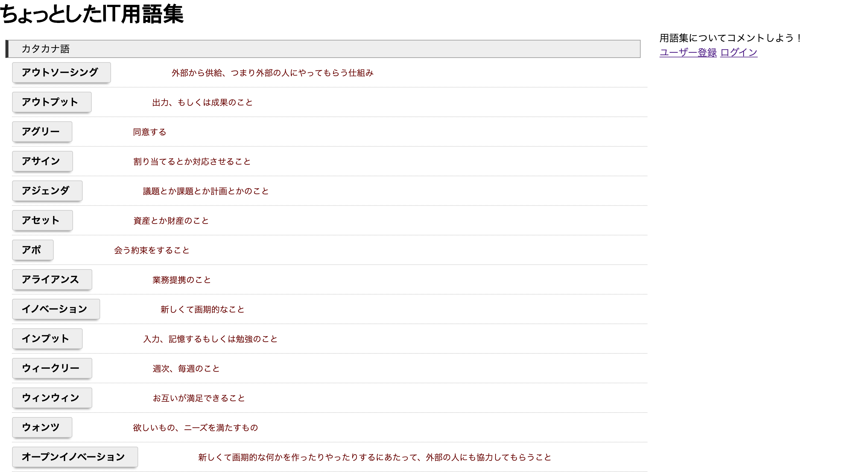Select the ウィンウィン term
This screenshot has height=472, width=868.
point(52,398)
